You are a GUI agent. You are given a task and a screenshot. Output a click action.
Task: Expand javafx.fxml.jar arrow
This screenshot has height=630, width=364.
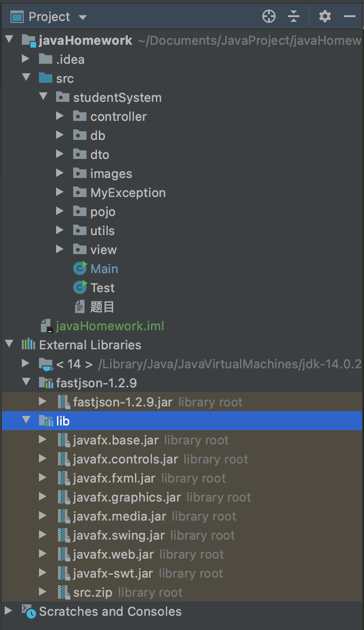tap(43, 478)
